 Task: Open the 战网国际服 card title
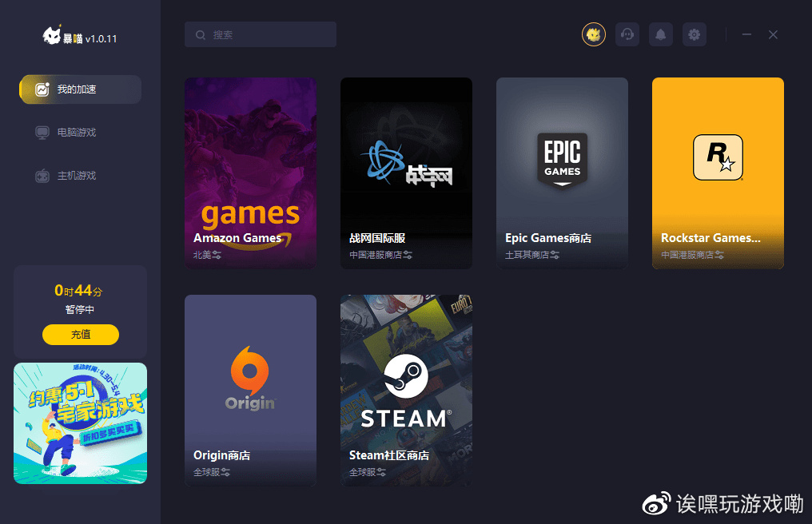[x=377, y=238]
